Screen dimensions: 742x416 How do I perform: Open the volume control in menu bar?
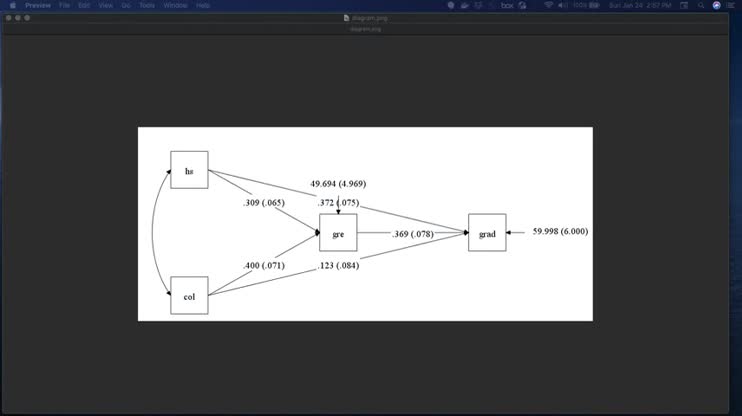562,5
